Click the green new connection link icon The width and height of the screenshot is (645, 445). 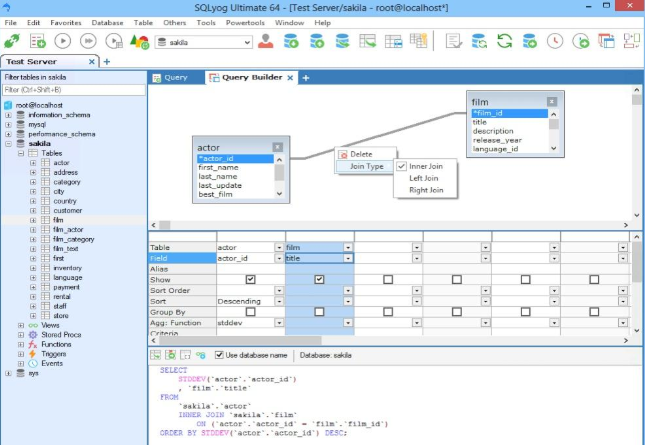[12, 41]
